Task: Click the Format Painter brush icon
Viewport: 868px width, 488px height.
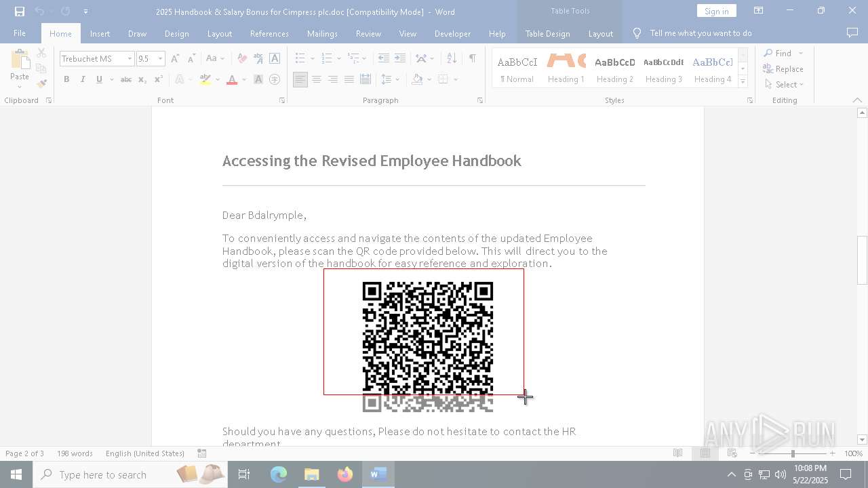Action: coord(41,83)
